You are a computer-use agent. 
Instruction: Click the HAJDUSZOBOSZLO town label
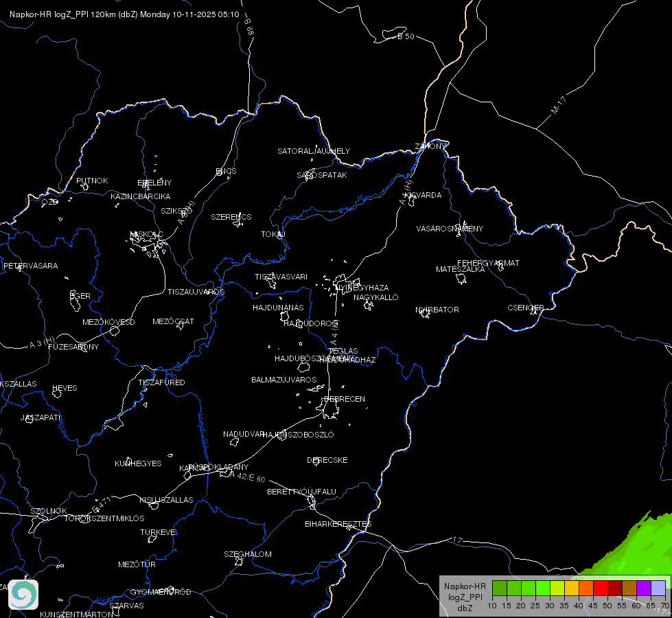pyautogui.click(x=298, y=435)
